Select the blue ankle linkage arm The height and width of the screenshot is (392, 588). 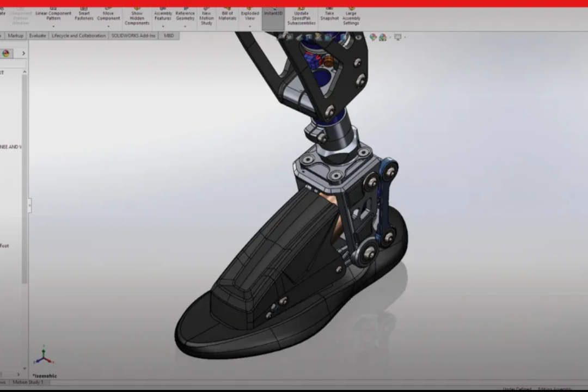click(386, 203)
